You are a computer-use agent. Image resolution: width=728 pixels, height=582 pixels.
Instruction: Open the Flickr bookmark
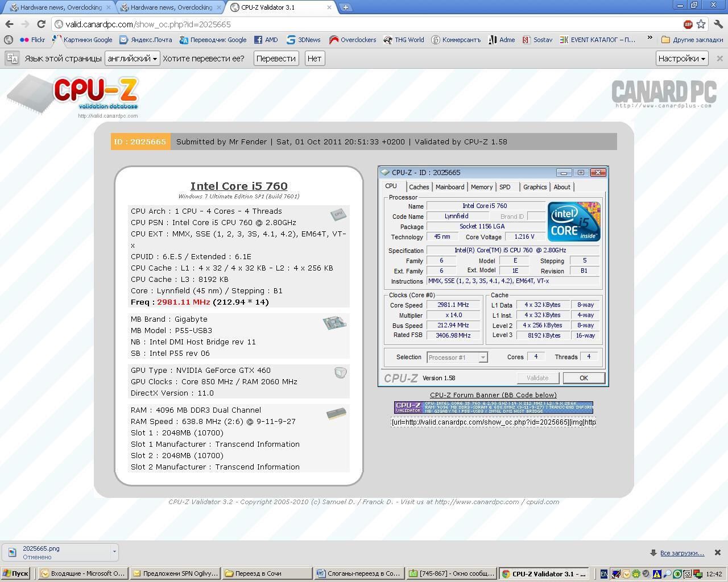[x=32, y=40]
